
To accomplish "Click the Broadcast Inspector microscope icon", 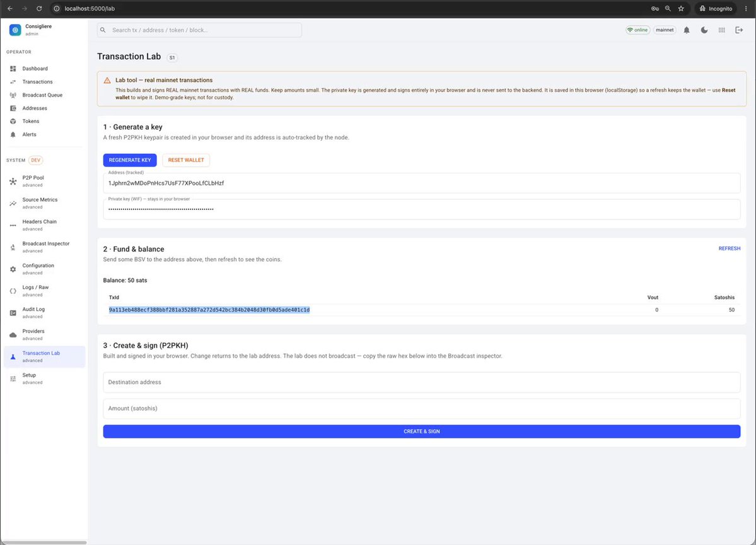I will pos(13,247).
